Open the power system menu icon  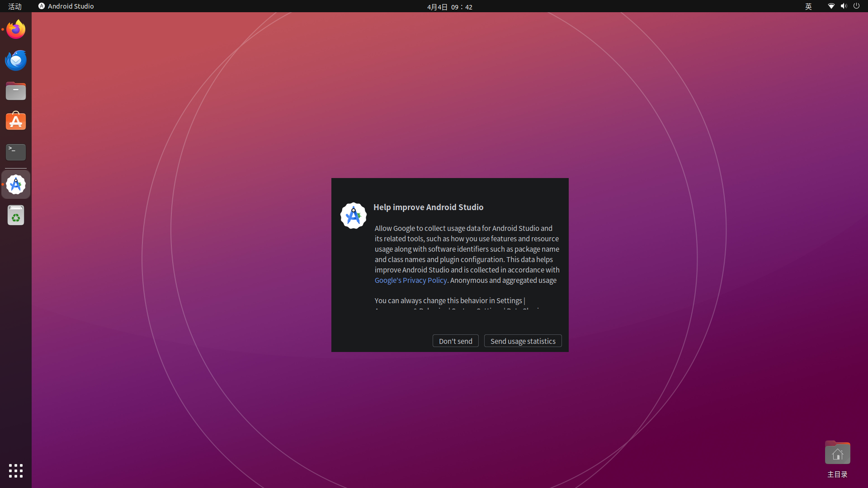coord(856,6)
